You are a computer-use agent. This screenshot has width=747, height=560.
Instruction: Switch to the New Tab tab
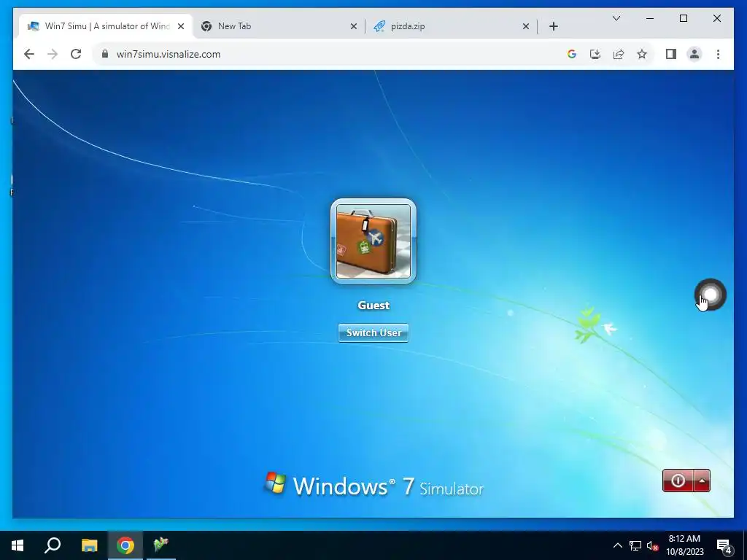279,26
